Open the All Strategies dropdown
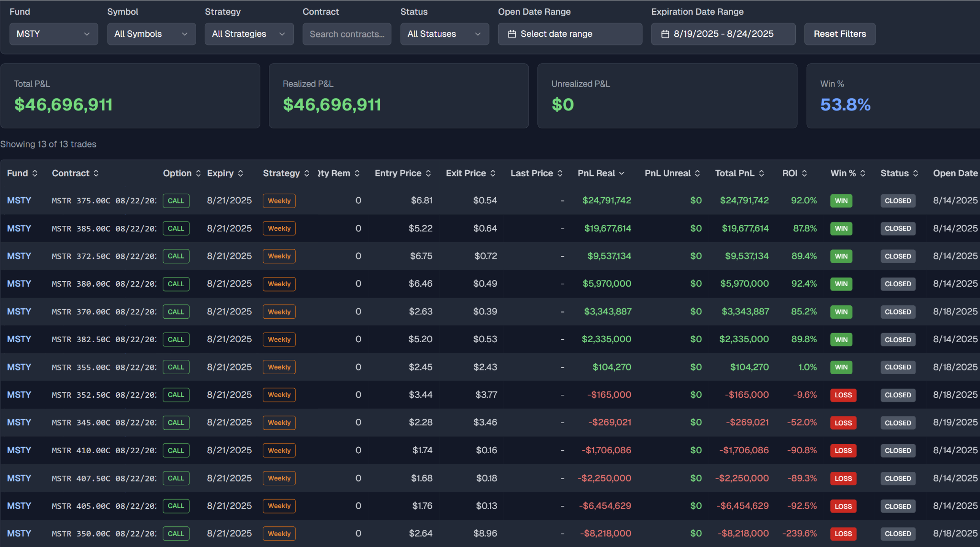The image size is (980, 547). coord(249,34)
